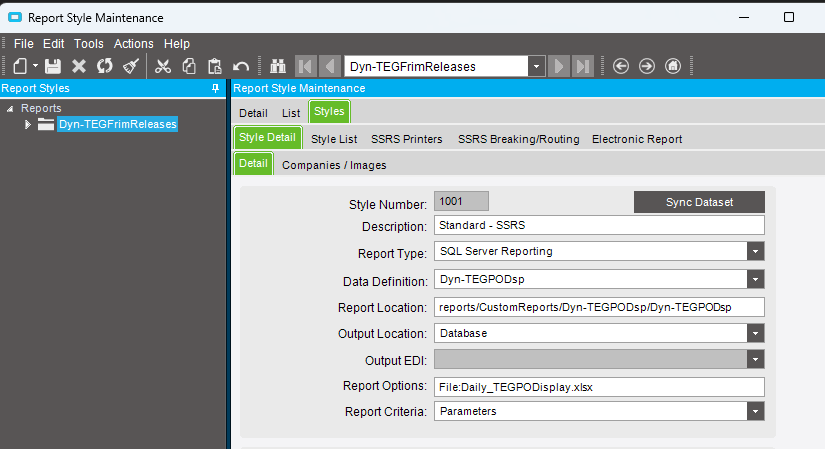Go to the Home page icon

[x=673, y=66]
